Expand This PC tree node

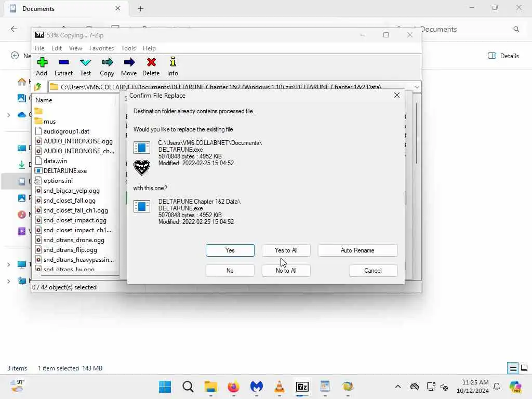click(8, 264)
